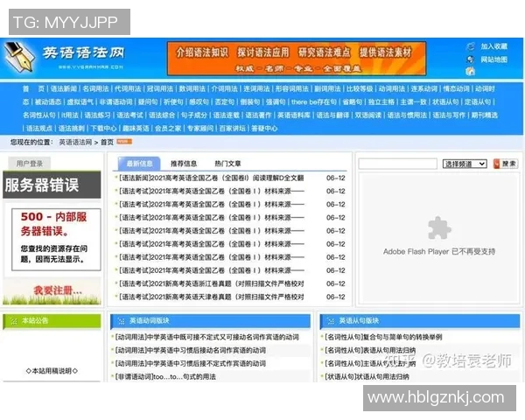Screen dimensions: 525x420
Task: Click the 加入收藏 link
Action: tap(494, 46)
